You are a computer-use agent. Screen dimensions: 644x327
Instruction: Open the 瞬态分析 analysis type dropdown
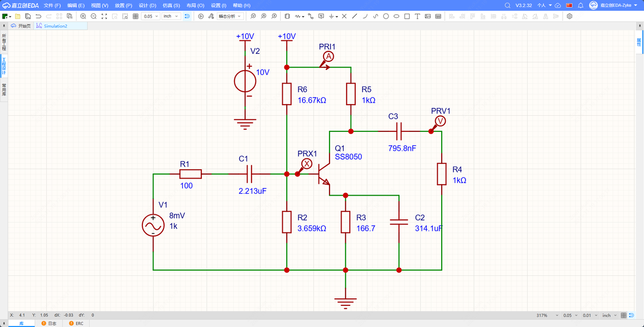(x=230, y=16)
